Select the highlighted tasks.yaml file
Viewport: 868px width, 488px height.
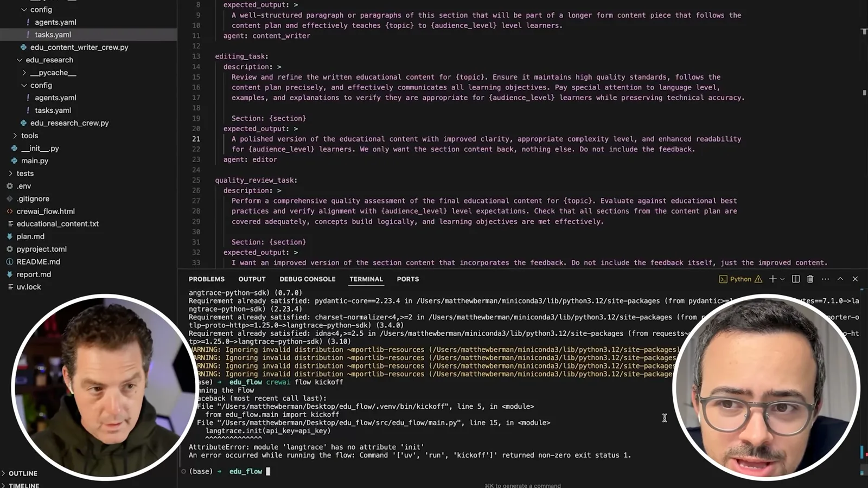tap(88, 35)
